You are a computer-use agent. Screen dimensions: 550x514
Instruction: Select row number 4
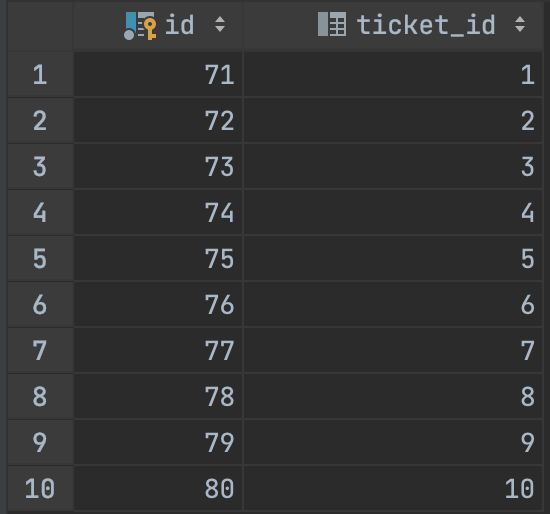(40, 212)
